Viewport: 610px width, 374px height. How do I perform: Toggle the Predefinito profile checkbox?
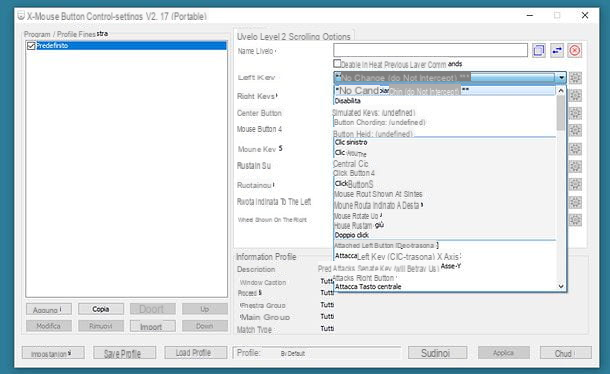click(31, 46)
